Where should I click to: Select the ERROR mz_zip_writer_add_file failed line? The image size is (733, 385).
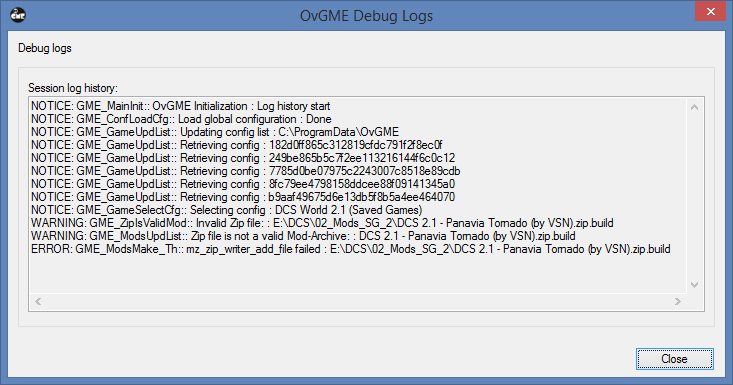(351, 249)
